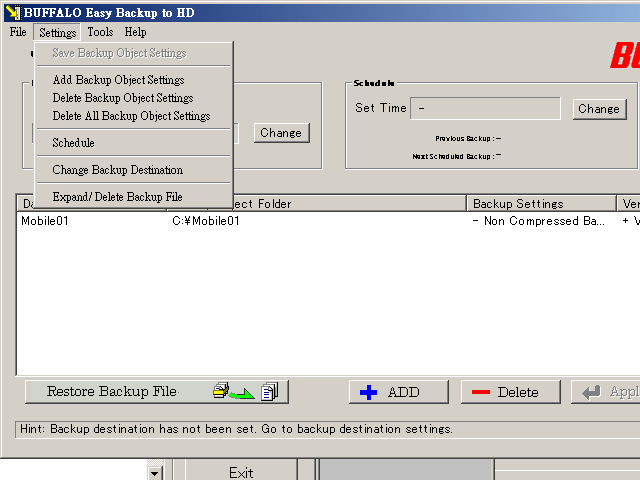Click the down arrow dropdown at bottom
Viewport: 640px width, 480px height.
(155, 473)
